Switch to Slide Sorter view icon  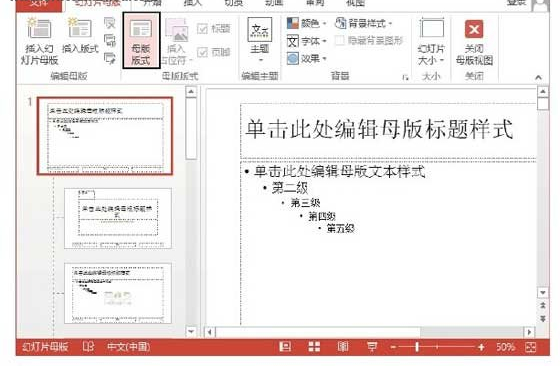point(314,346)
